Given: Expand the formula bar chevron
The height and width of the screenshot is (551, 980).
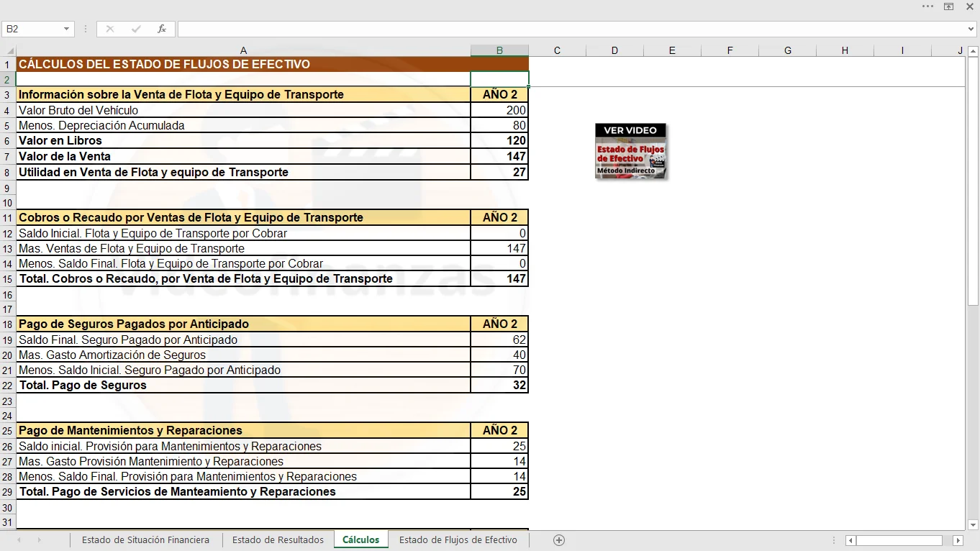Looking at the screenshot, I should click(971, 29).
